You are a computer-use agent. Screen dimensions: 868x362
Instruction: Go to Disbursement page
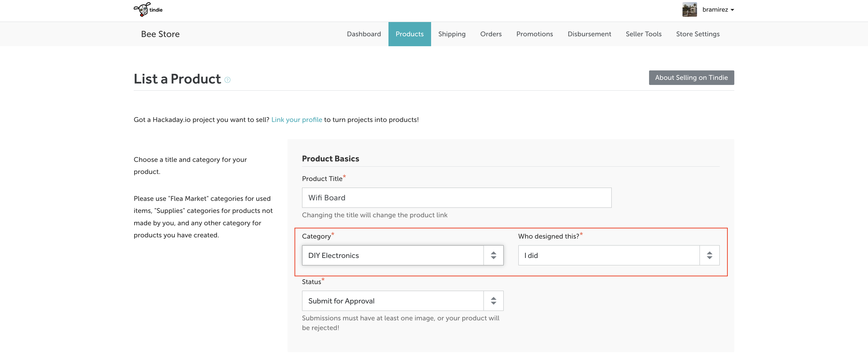tap(589, 34)
